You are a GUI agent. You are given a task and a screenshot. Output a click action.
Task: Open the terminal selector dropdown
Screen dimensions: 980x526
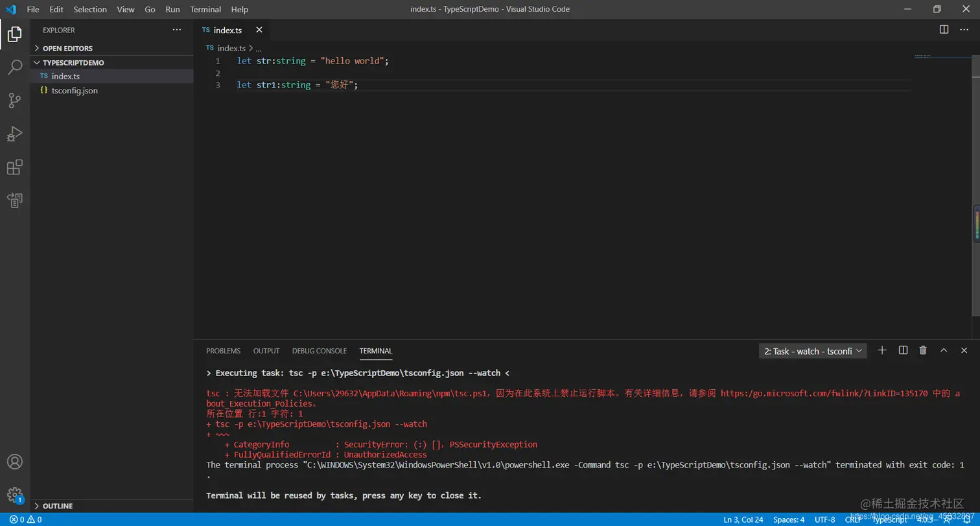pyautogui.click(x=813, y=351)
